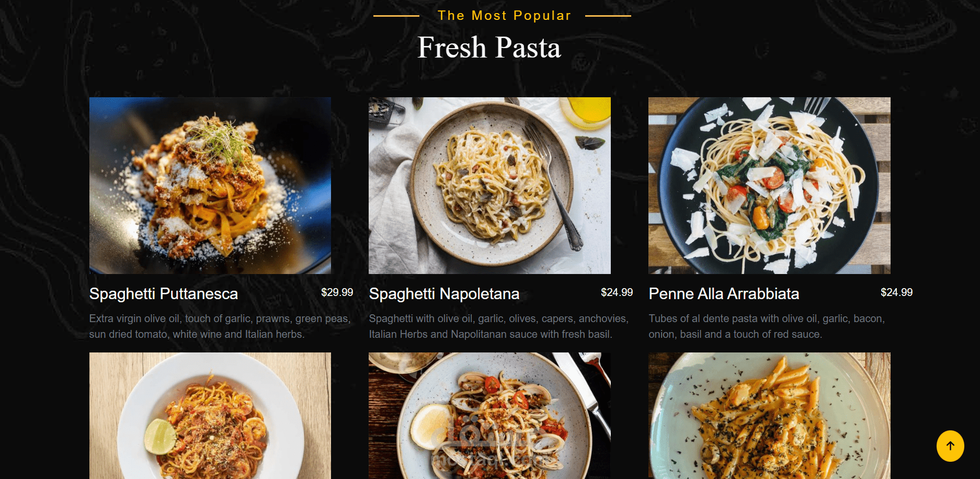Viewport: 980px width, 479px height.
Task: Click the creamy penne pasta photo
Action: 769,416
